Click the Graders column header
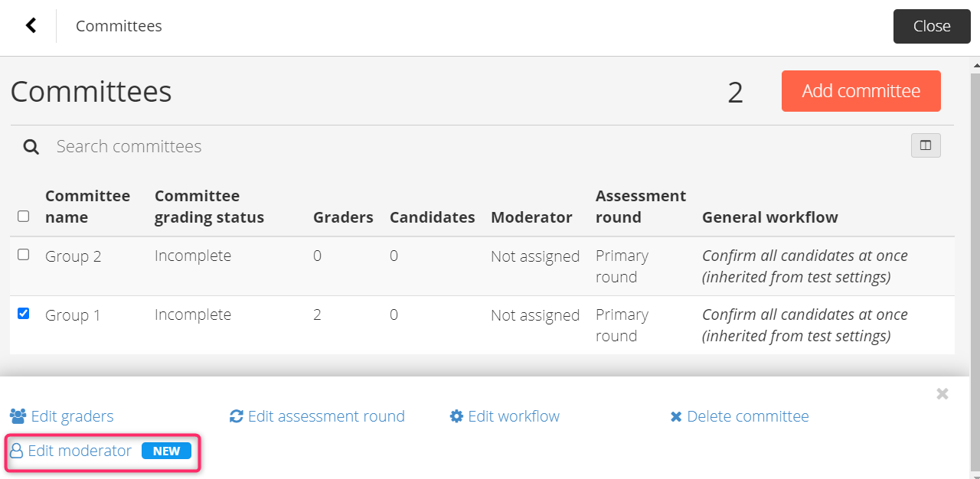This screenshot has height=479, width=980. point(343,217)
